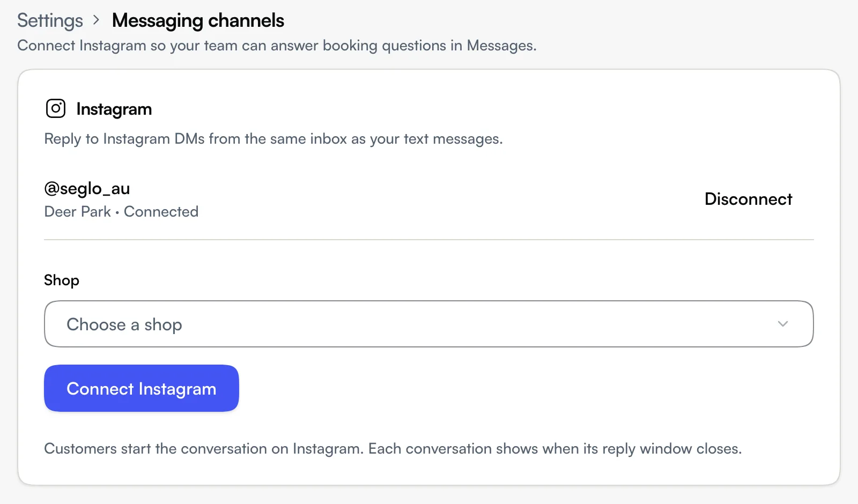
Task: Click the Deer Park · Connected status
Action: pyautogui.click(x=121, y=212)
